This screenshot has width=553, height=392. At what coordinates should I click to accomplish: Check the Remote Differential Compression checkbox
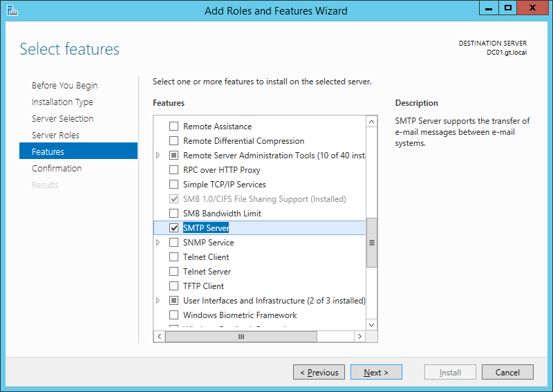174,141
